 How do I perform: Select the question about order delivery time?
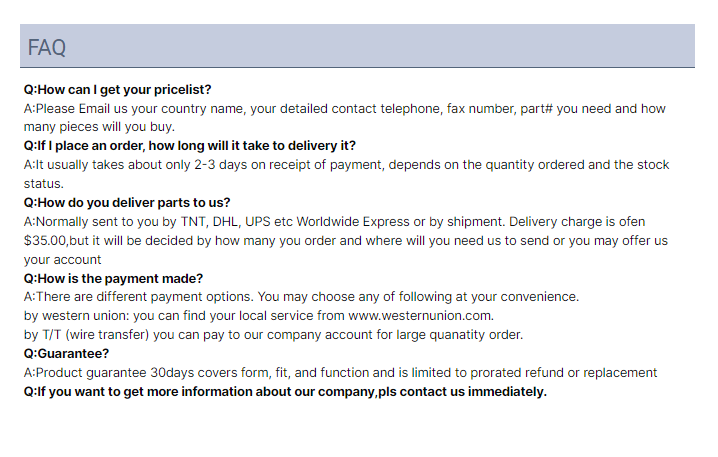click(x=190, y=145)
